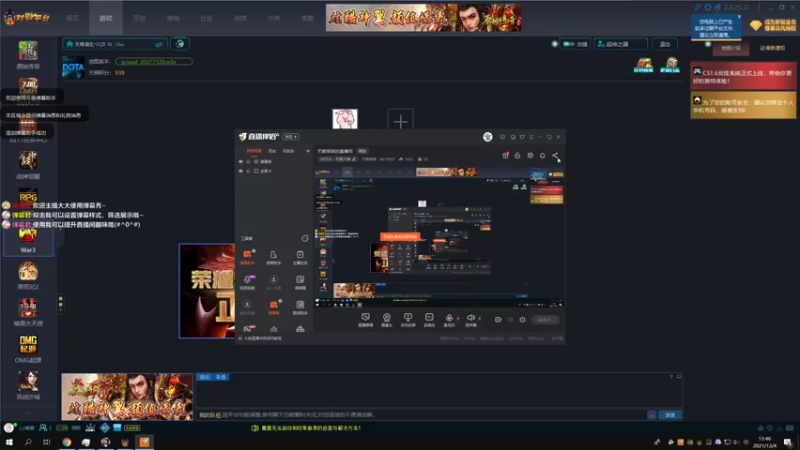Open the red CS1.6 announcement card

(x=743, y=77)
